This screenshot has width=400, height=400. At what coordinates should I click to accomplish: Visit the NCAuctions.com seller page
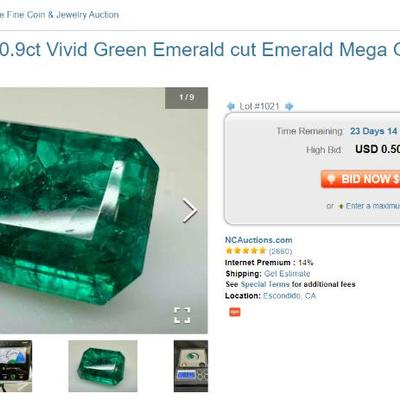pyautogui.click(x=259, y=240)
